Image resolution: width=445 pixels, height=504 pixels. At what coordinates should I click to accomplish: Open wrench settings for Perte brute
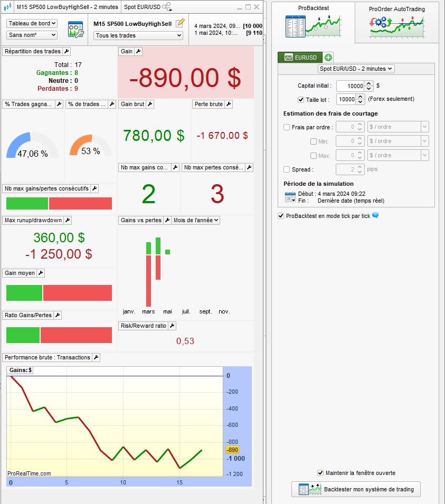[229, 104]
